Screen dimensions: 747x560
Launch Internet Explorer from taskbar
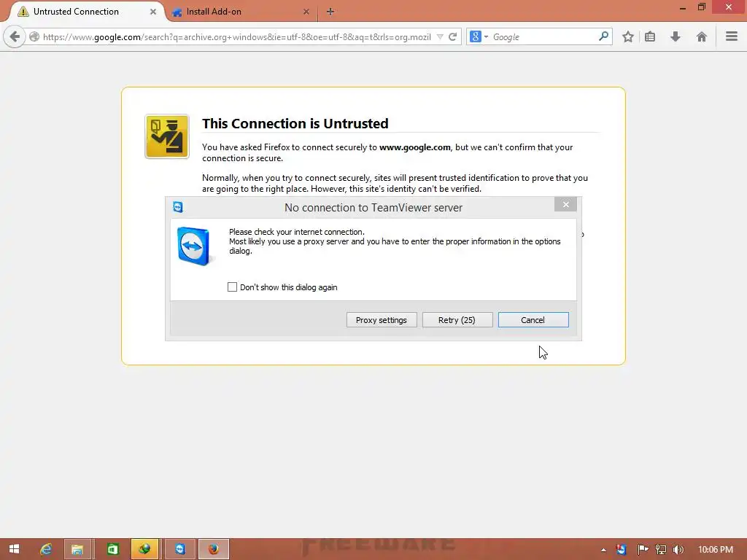(46, 549)
